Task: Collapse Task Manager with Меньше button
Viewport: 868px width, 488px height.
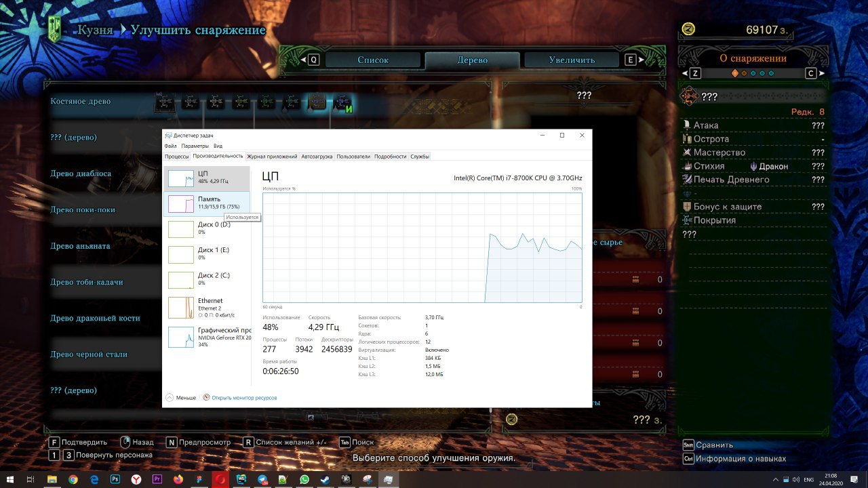Action: point(181,398)
